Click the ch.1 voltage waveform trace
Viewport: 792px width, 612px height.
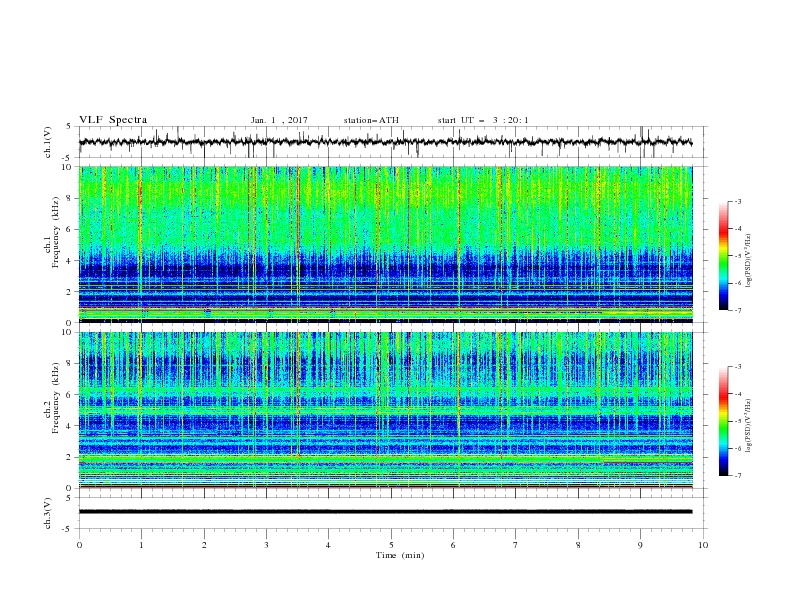tap(385, 142)
